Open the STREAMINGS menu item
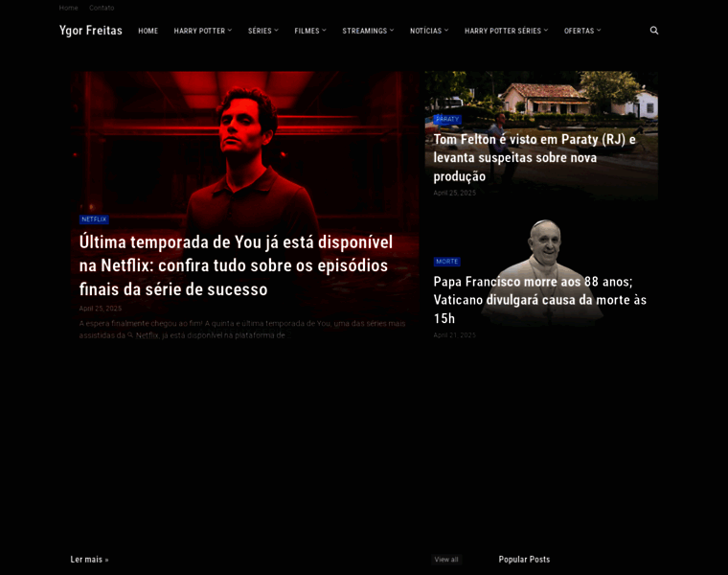Image resolution: width=728 pixels, height=575 pixels. pos(364,31)
